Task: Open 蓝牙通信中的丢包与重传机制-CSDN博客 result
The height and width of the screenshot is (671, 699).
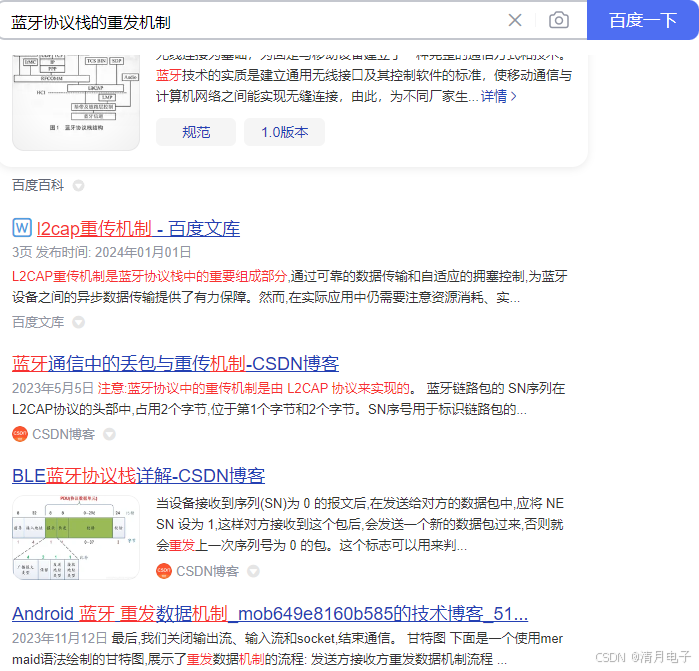Action: [175, 364]
